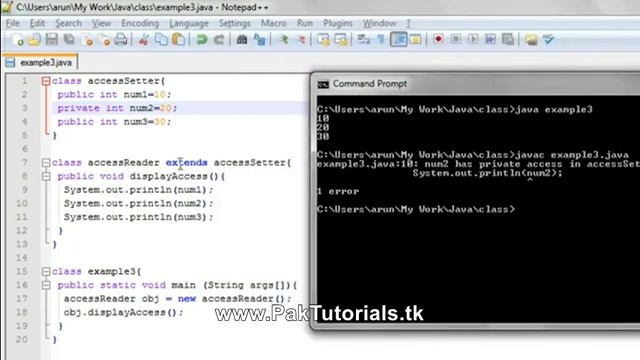Click the "public int num1=10;" line
This screenshot has width=640, height=360.
click(x=114, y=95)
